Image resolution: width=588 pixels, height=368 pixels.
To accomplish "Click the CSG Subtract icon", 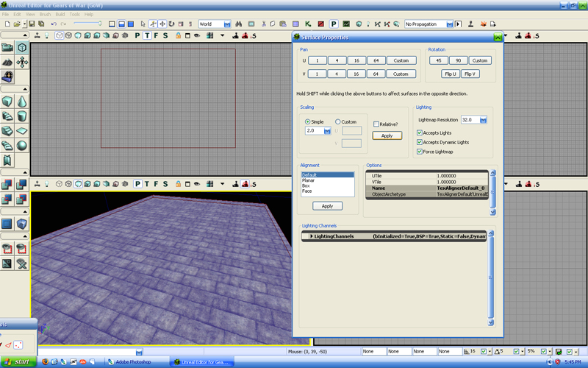I will tap(22, 185).
